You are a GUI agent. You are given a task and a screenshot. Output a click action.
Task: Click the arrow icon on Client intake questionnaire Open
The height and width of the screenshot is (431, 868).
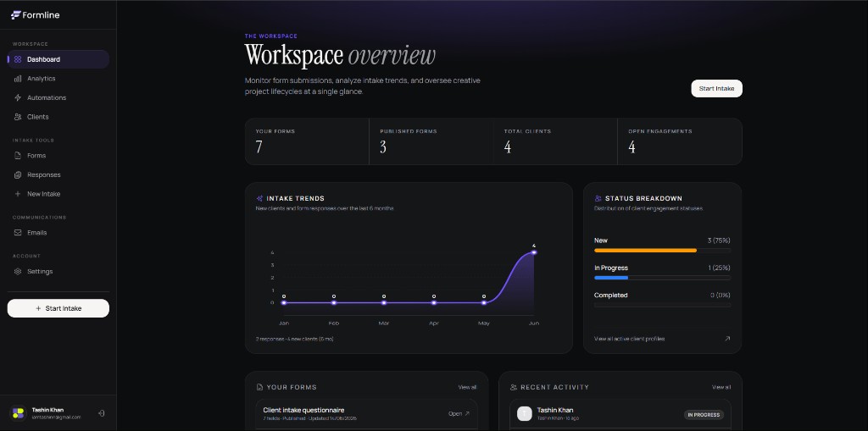[467, 413]
